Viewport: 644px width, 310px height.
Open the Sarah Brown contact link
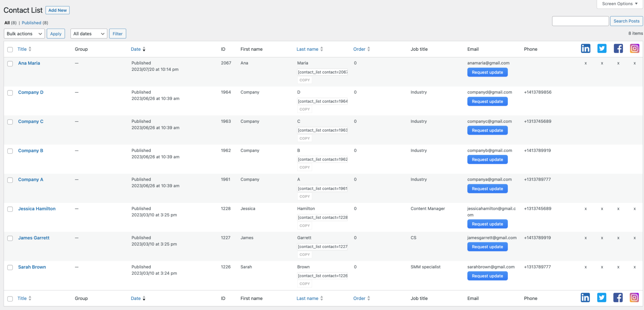point(32,267)
